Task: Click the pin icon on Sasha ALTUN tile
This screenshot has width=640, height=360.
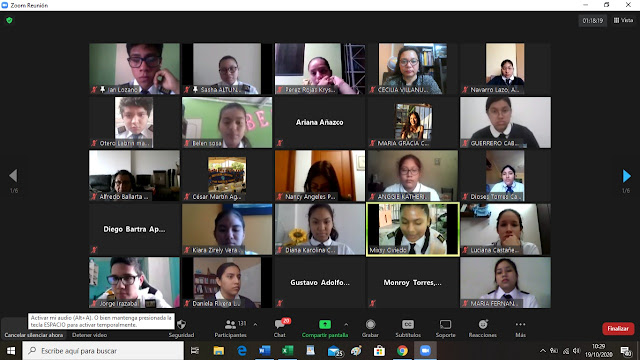Action: 195,89
